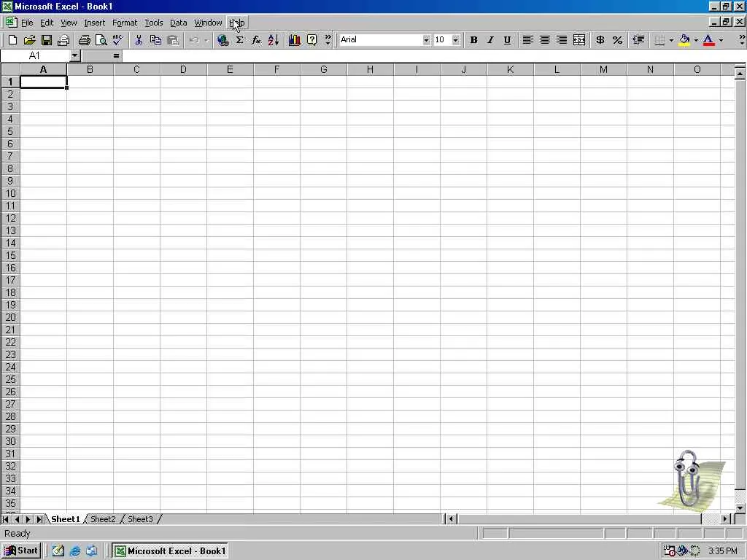Switch to the Sheet3 tab
747x560 pixels.
tap(140, 519)
